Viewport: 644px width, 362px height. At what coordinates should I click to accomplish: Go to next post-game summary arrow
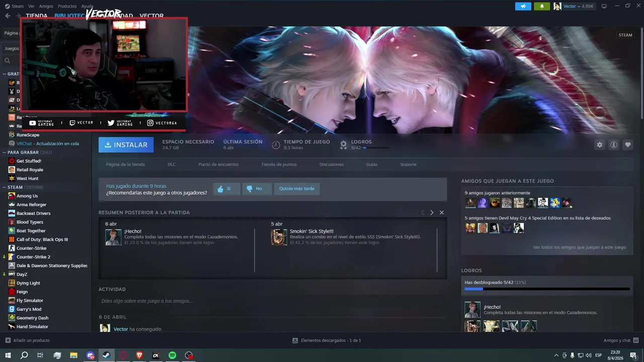tap(432, 213)
